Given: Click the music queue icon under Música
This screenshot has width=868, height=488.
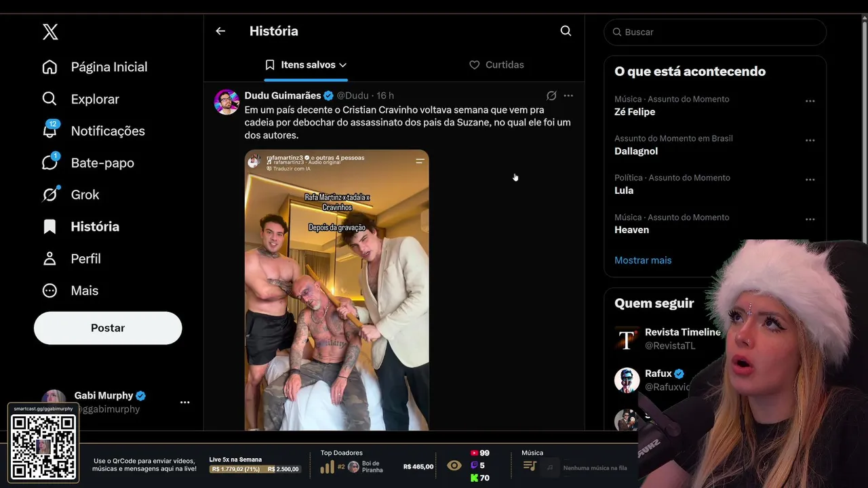Looking at the screenshot, I should [x=530, y=466].
